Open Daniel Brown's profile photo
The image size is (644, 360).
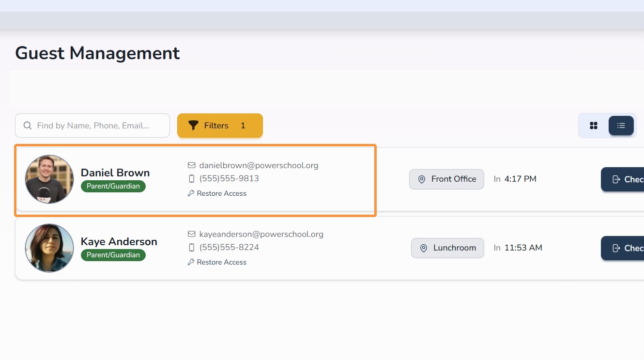click(x=49, y=179)
